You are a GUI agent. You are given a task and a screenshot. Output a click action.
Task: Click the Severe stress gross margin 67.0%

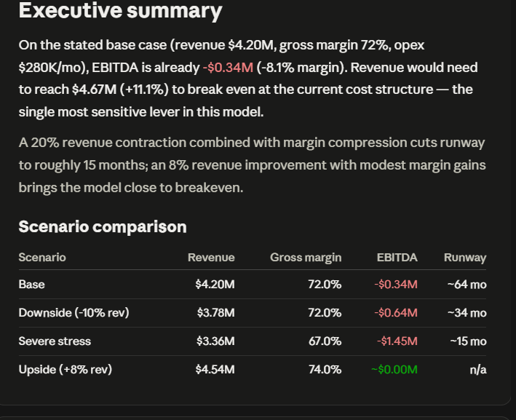[x=325, y=341]
